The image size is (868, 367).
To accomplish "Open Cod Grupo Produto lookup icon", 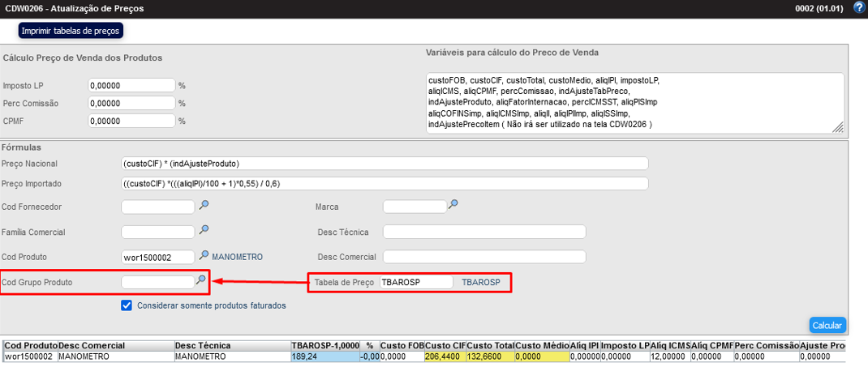I will (x=200, y=280).
